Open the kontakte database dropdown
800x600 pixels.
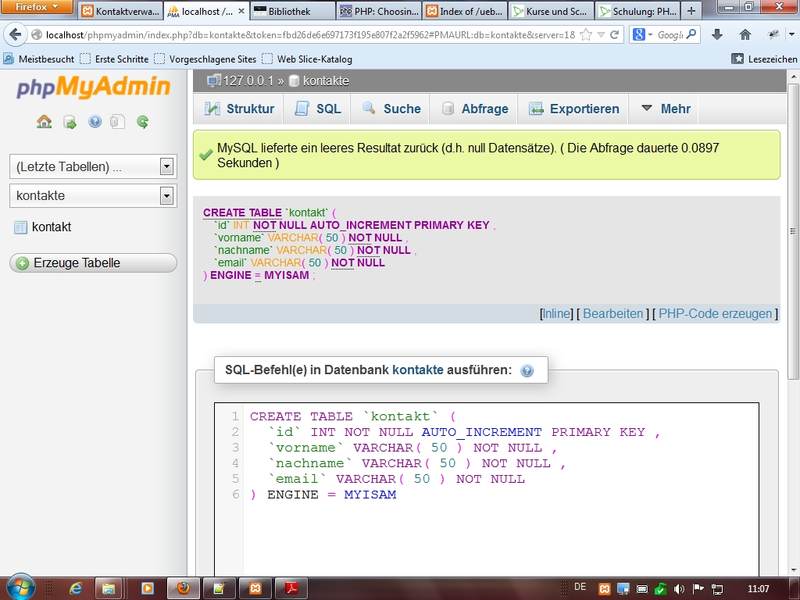point(167,196)
